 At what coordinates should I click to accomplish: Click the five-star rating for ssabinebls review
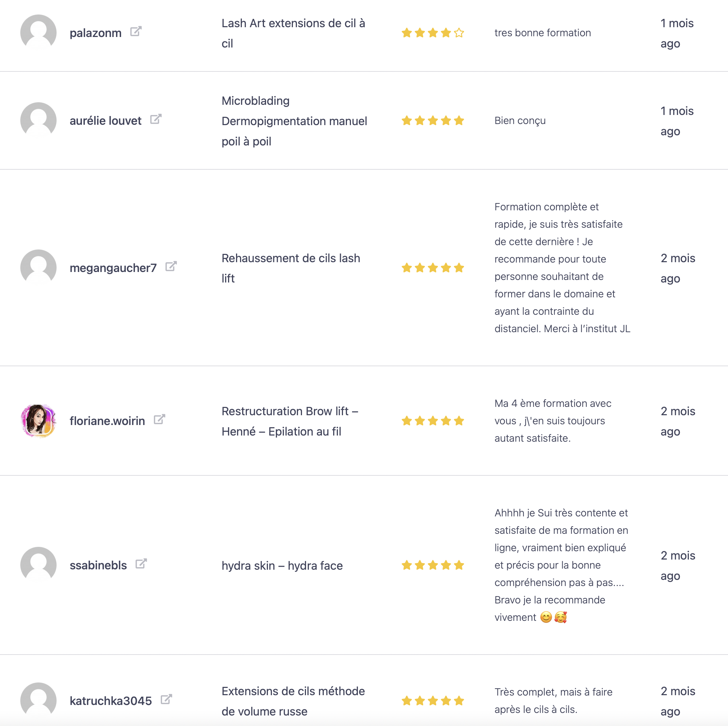pos(433,565)
